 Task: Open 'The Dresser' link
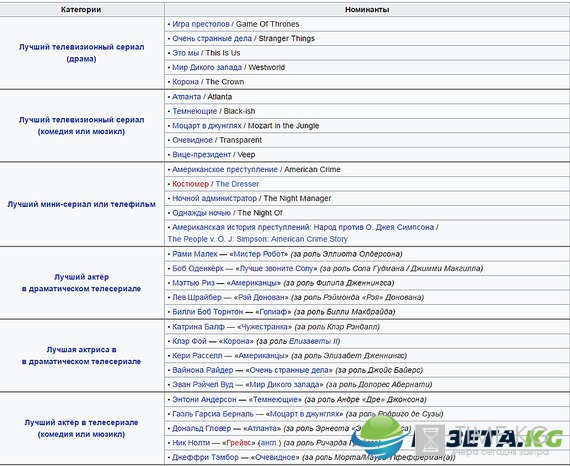(237, 184)
